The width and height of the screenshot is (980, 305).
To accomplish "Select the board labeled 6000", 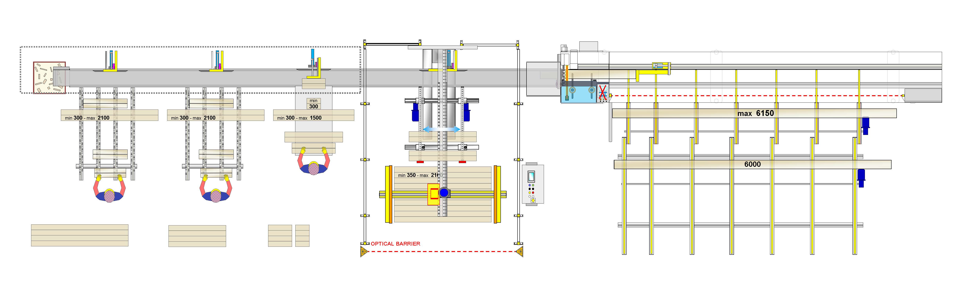I will pos(753,164).
